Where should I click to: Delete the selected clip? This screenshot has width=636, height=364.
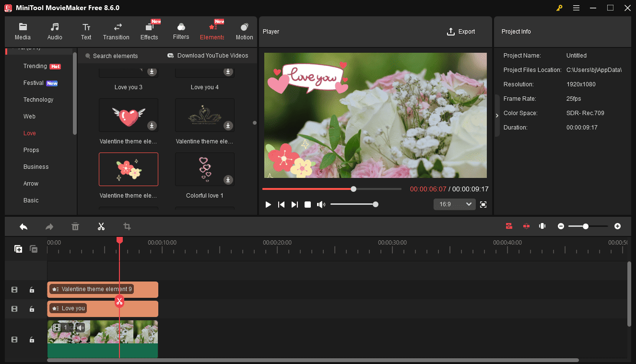[x=75, y=226]
